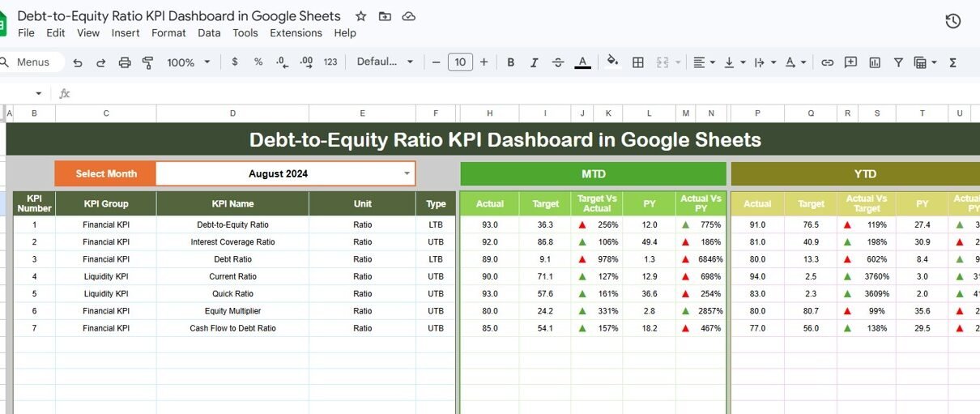980x414 pixels.
Task: Select the Paint format tool
Action: pos(148,62)
